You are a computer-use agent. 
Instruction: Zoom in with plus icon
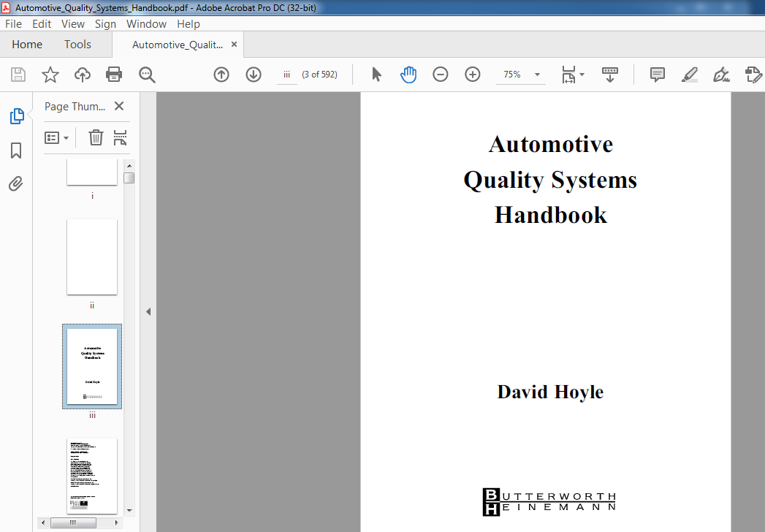[472, 75]
